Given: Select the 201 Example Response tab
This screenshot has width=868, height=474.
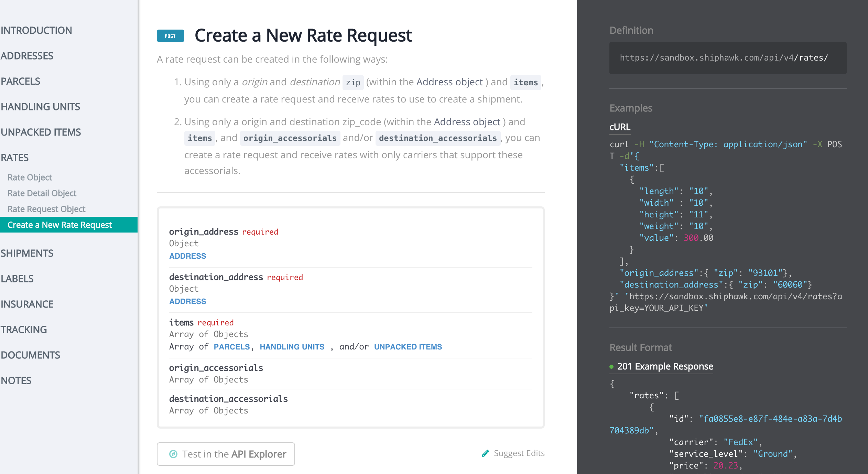Looking at the screenshot, I should click(x=664, y=366).
